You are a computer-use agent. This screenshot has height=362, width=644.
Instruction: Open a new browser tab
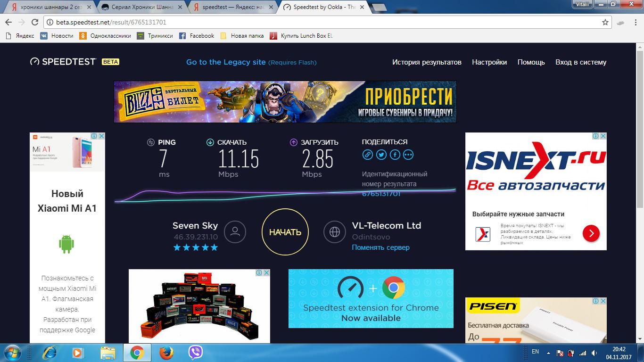379,8
